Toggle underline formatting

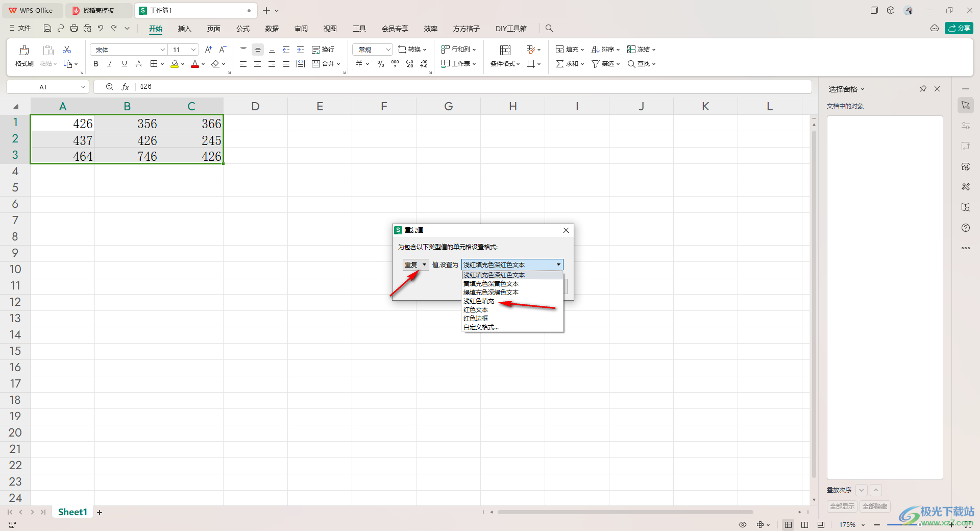[124, 64]
